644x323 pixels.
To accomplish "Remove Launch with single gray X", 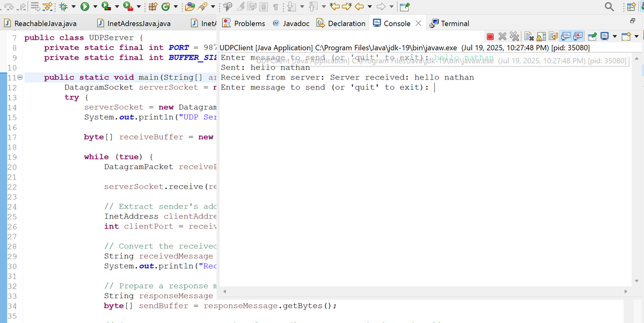I will 502,36.
